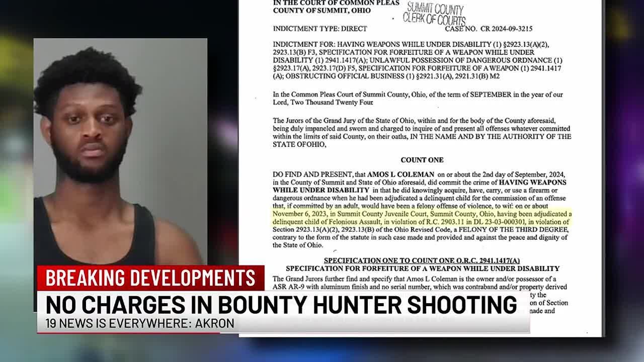Viewport: 644px width, 362px height.
Task: Click the STATE OF OHIO, line ending the jurors paragraph
Action: pos(299,144)
